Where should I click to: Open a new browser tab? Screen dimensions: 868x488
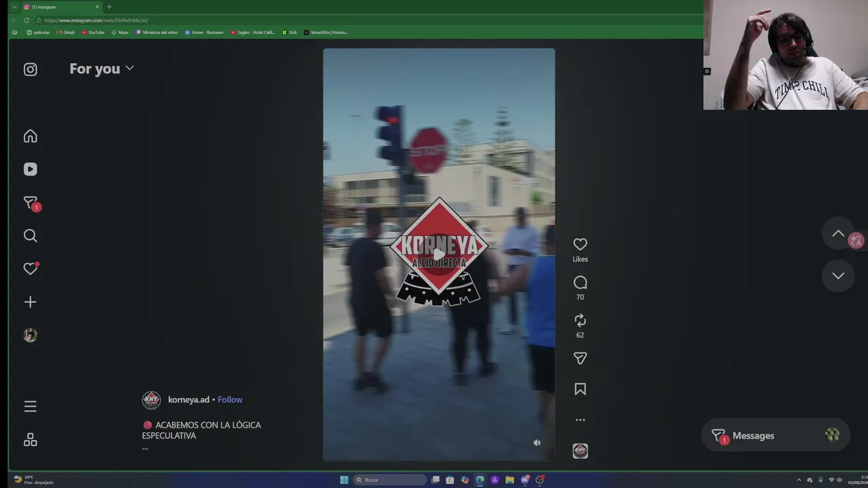(109, 7)
